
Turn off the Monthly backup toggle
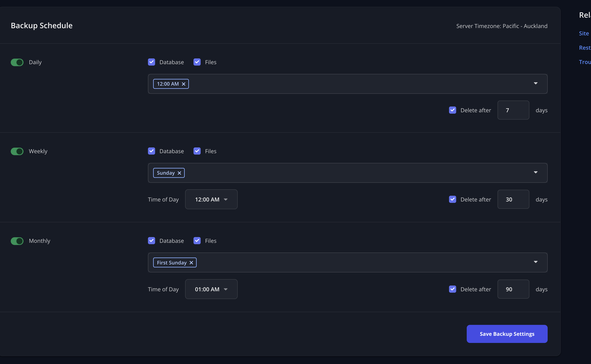pyautogui.click(x=17, y=241)
